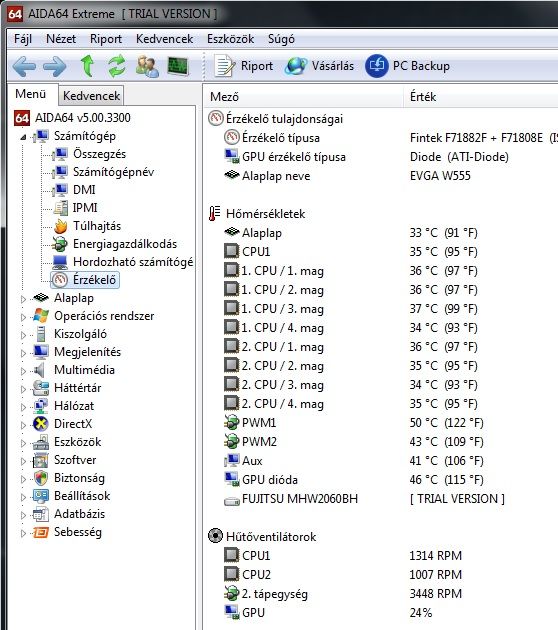Image resolution: width=558 pixels, height=630 pixels.
Task: Click the laptop icon of Hordozható számítógép
Action: pos(60,262)
